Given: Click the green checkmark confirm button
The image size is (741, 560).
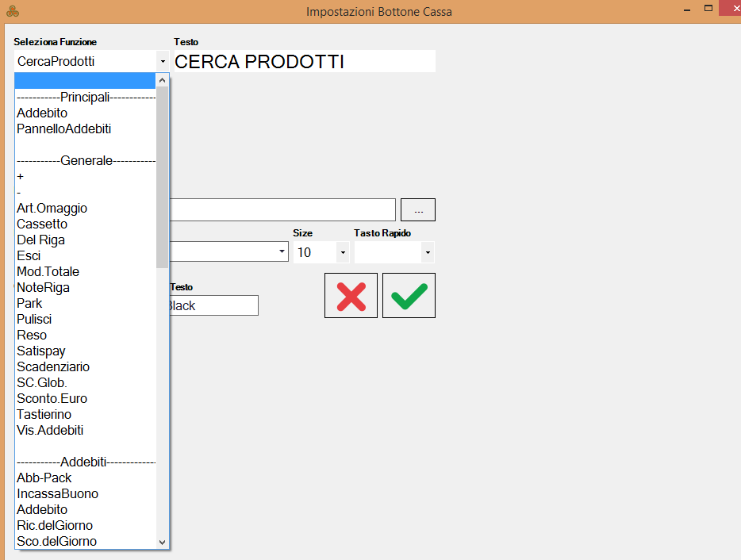Looking at the screenshot, I should click(x=409, y=295).
